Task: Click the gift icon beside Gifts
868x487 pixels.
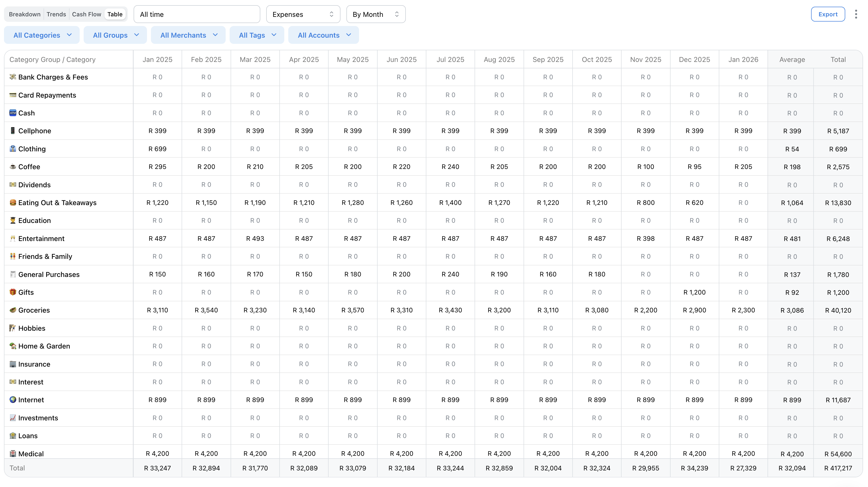Action: [12, 292]
